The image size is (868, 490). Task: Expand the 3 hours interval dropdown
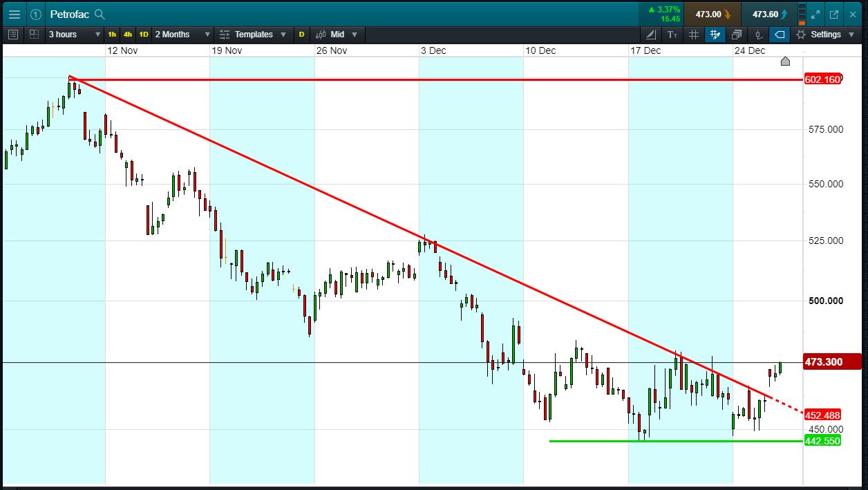click(73, 34)
